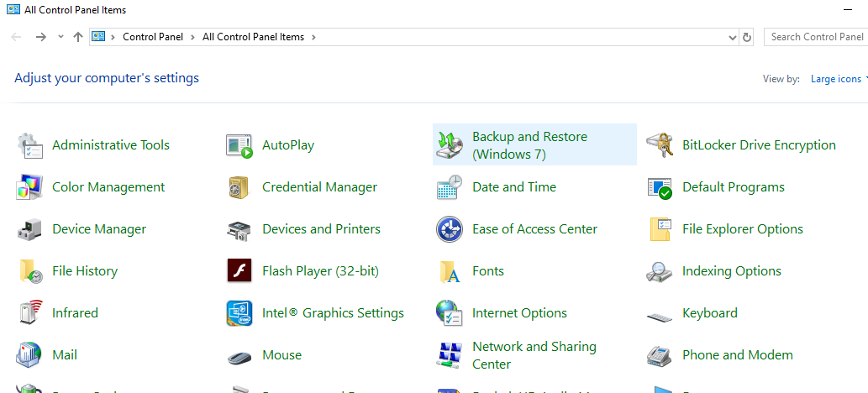Open the View by Large icons dropdown

(x=839, y=79)
